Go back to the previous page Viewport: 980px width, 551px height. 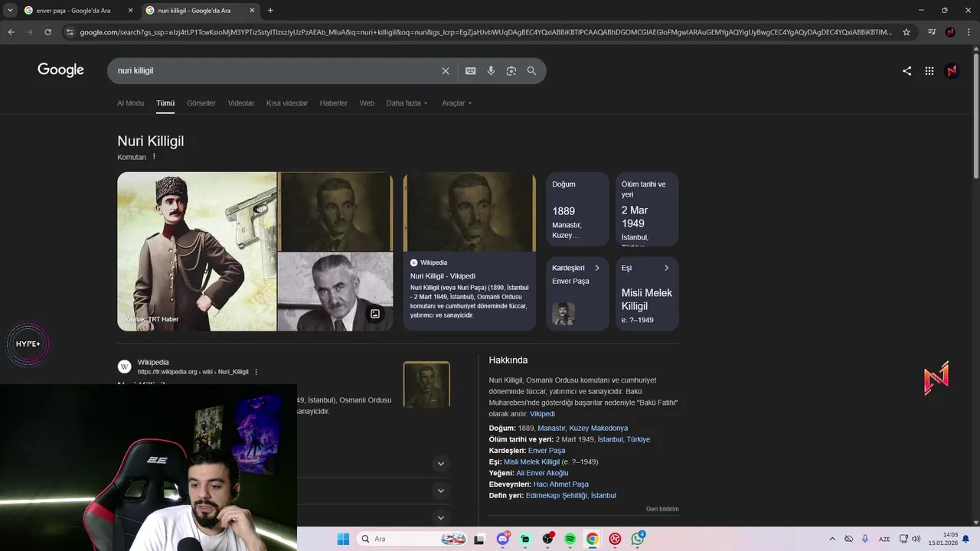(x=11, y=32)
